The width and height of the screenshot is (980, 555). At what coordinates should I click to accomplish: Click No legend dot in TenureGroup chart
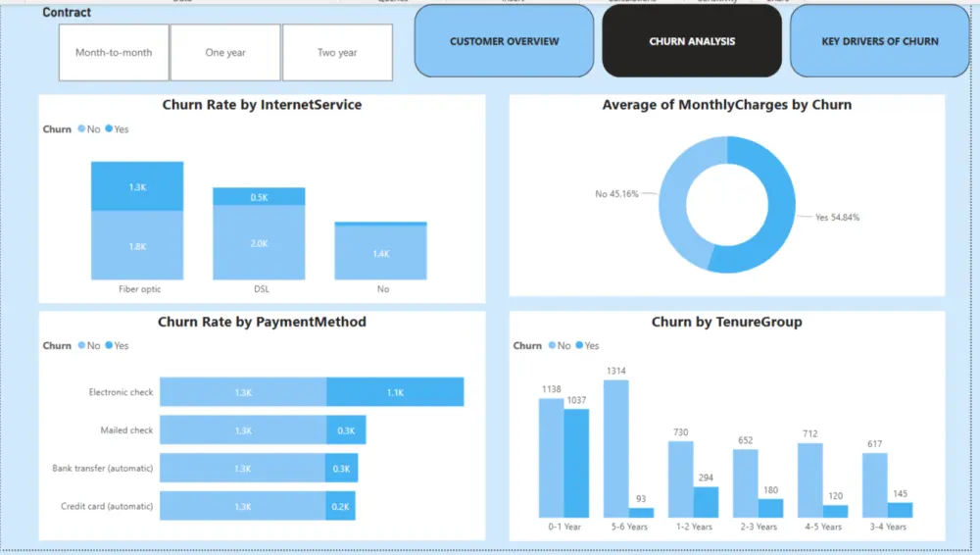tap(552, 345)
